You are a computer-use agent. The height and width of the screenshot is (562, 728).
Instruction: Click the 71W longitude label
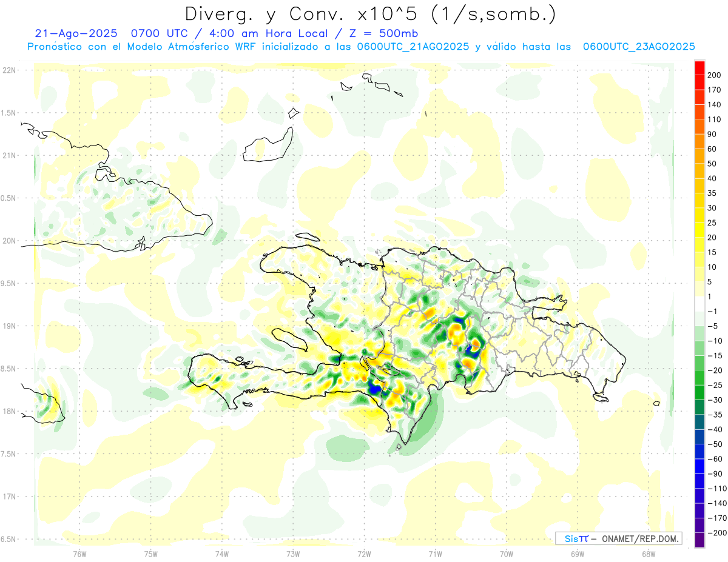tap(435, 554)
